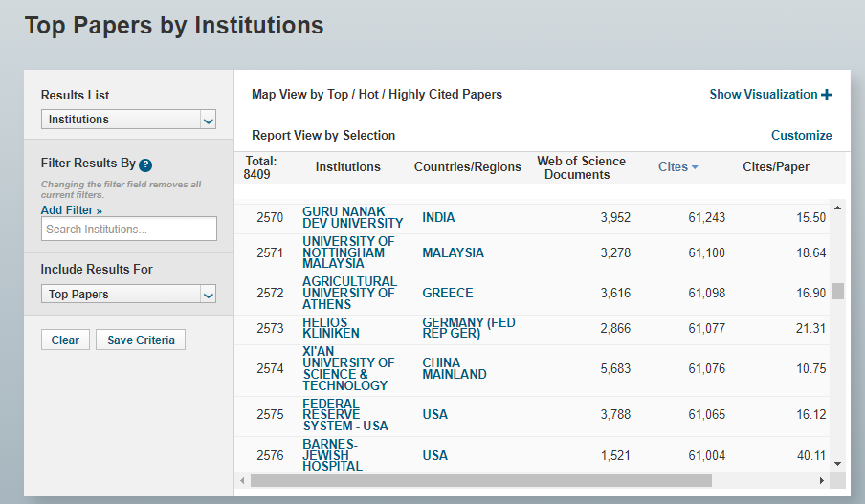This screenshot has height=504, width=865.
Task: Open Federal Reserve System - USA link
Action: (344, 415)
